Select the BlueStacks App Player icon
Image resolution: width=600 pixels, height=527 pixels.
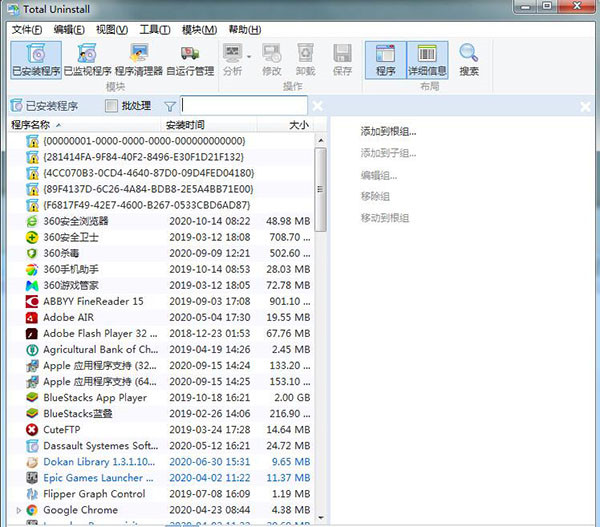click(32, 398)
